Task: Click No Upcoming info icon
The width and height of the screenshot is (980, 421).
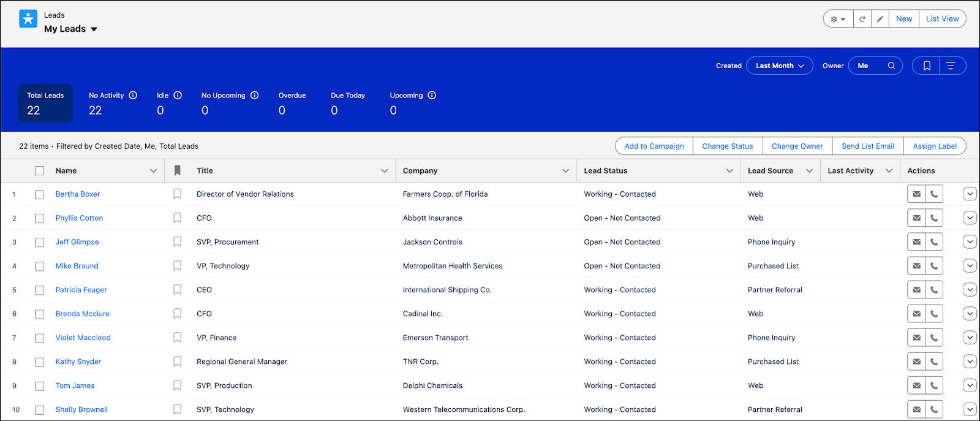Action: pos(254,95)
